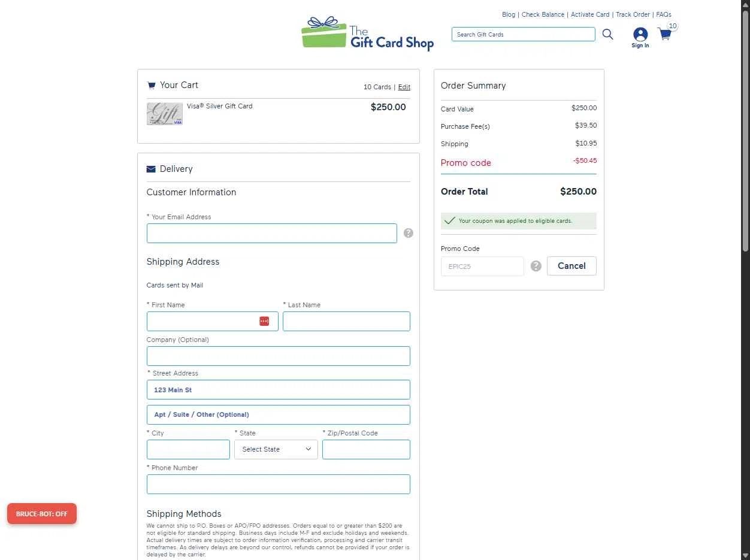This screenshot has height=560, width=750.
Task: Open the FAQs link
Action: coord(664,14)
